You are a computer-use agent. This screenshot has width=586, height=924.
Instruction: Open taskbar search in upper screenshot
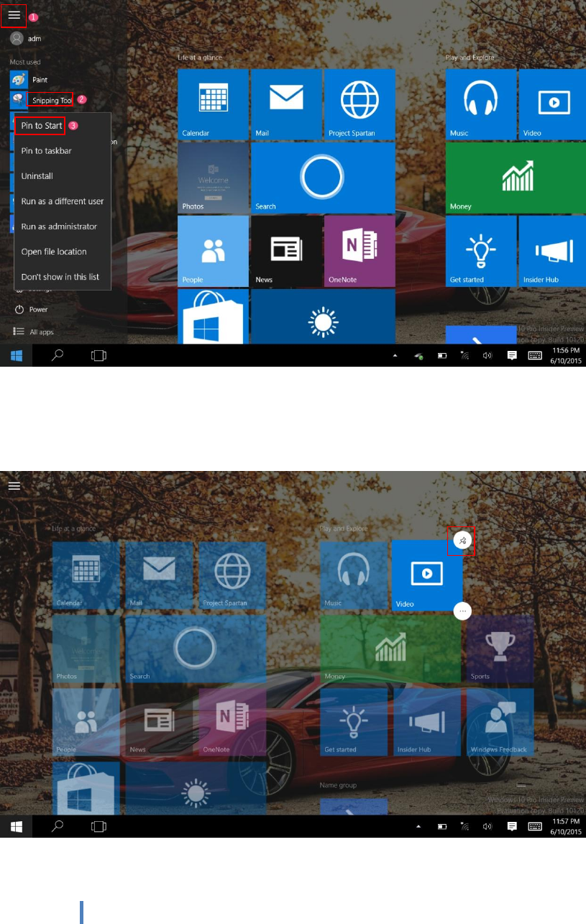(x=58, y=355)
